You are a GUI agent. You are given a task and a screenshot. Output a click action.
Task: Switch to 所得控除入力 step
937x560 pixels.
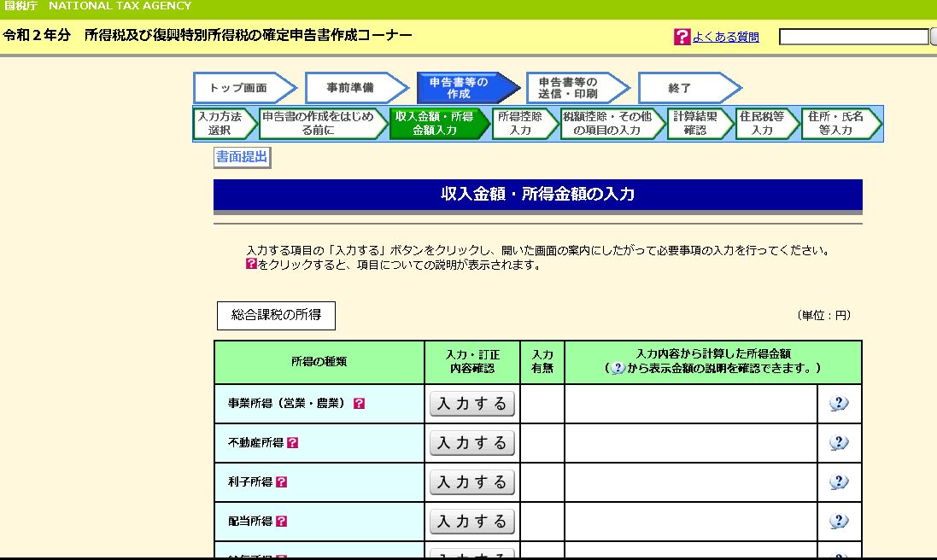click(520, 124)
